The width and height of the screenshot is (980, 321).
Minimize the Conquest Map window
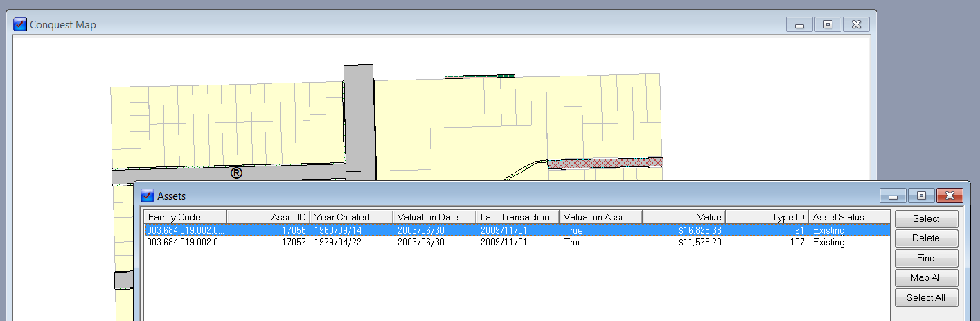point(800,25)
